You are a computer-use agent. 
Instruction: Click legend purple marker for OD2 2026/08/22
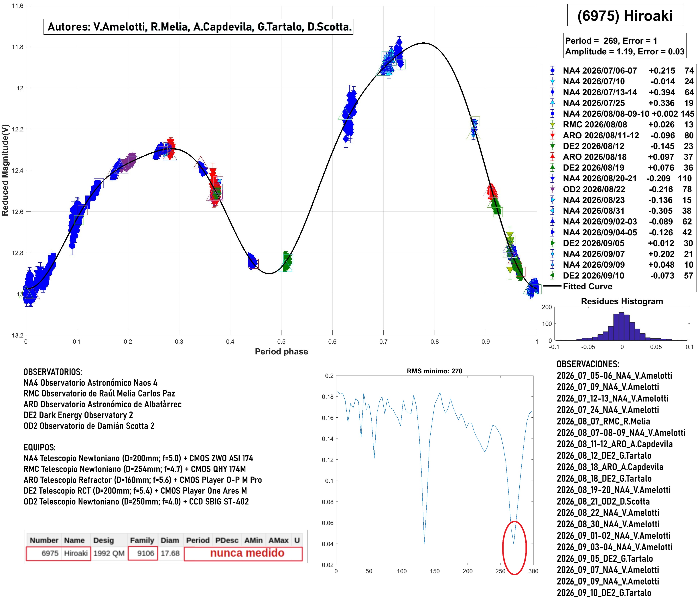click(552, 189)
